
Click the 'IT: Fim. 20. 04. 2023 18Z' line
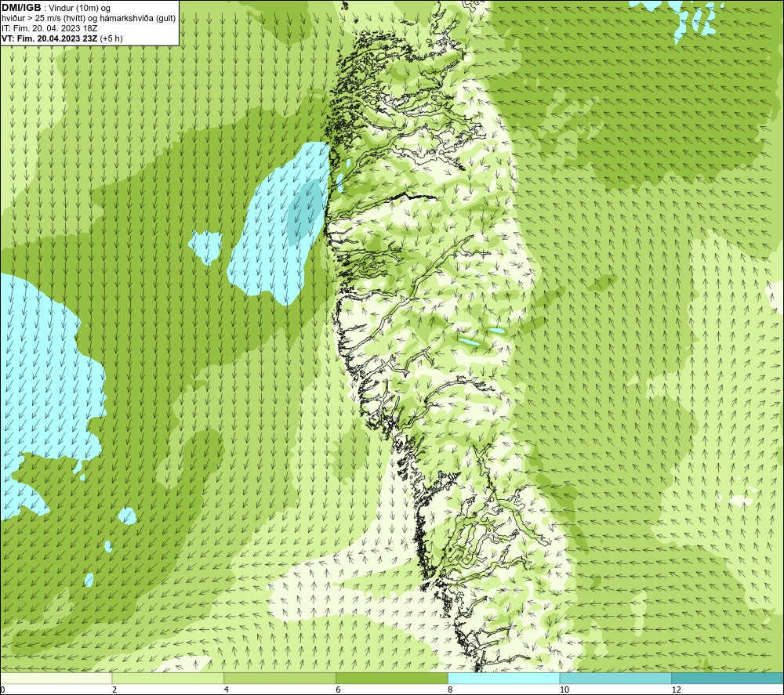[49, 28]
